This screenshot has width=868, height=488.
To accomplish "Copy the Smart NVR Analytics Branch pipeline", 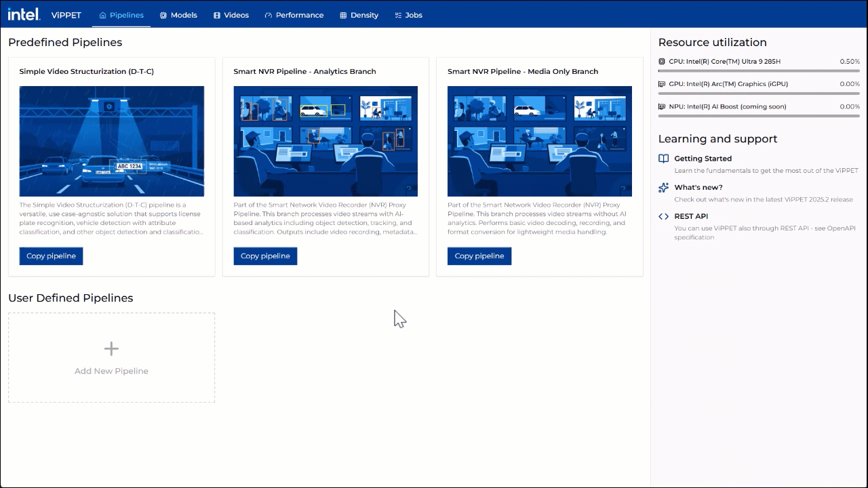I will pos(265,256).
